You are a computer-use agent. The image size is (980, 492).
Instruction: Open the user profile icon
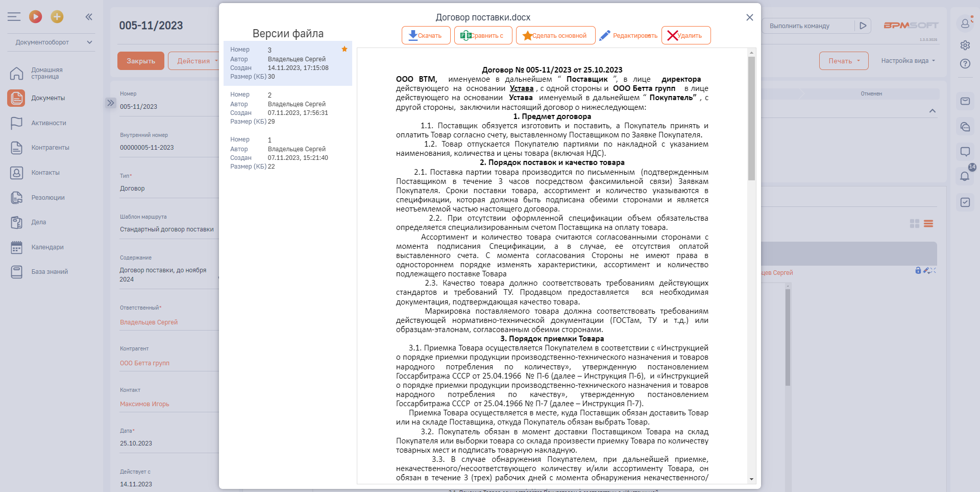tap(965, 23)
